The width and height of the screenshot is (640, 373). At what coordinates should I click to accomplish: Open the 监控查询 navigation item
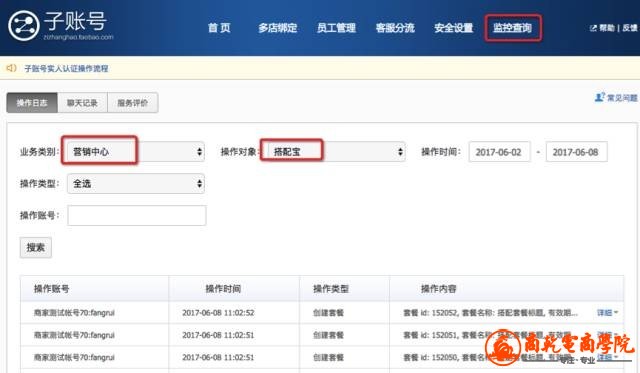[x=513, y=28]
